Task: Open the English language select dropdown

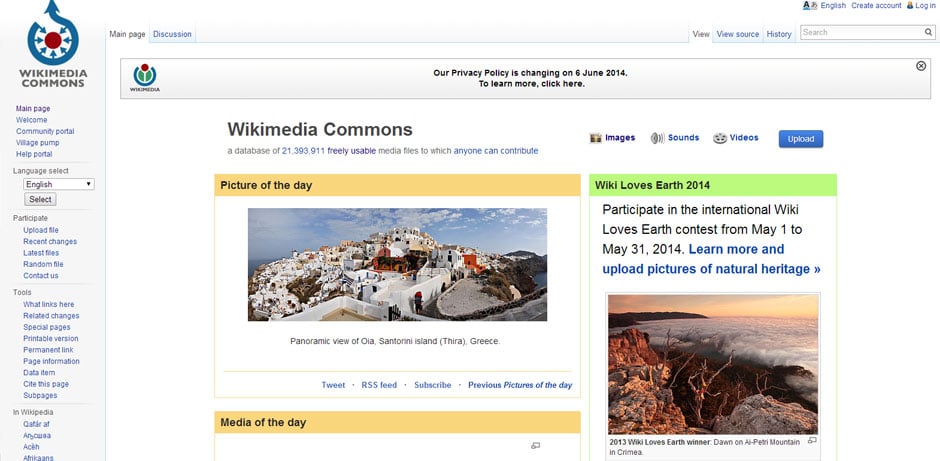Action: 59,184
